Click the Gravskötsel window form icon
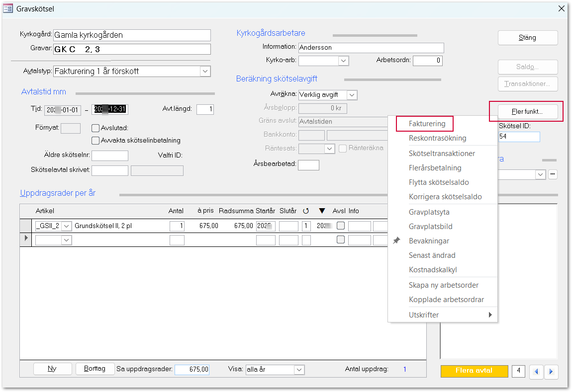This screenshot has width=572, height=392. pyautogui.click(x=8, y=8)
